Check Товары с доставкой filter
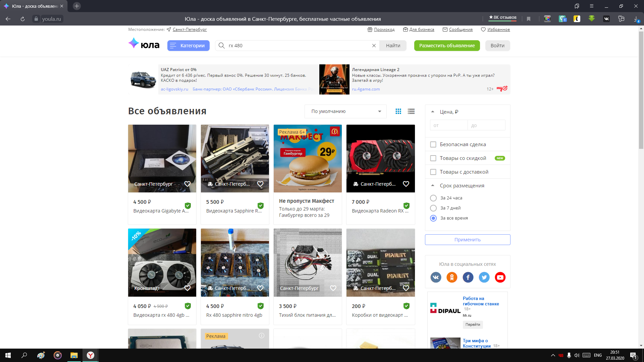Screen dimensions: 644x362 433,172
